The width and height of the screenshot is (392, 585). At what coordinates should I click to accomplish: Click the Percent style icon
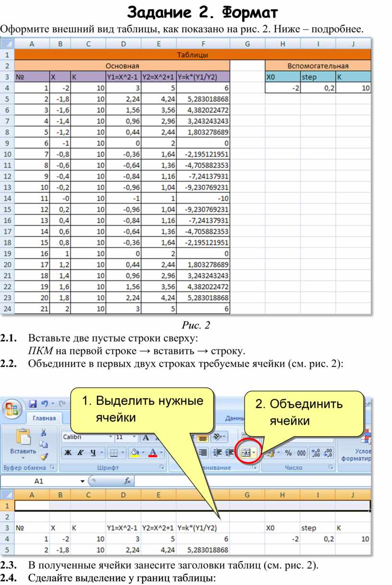coord(288,453)
